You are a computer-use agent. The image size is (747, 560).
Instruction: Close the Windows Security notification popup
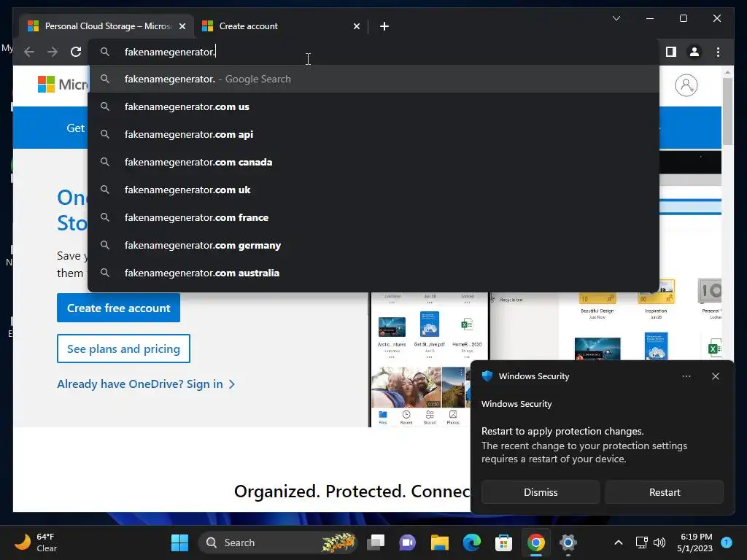click(x=715, y=376)
